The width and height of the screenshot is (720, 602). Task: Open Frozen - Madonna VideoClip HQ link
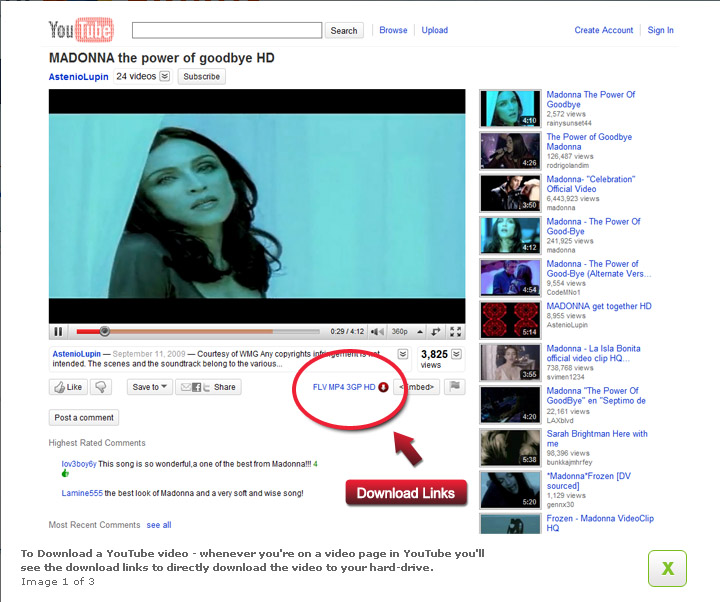600,523
